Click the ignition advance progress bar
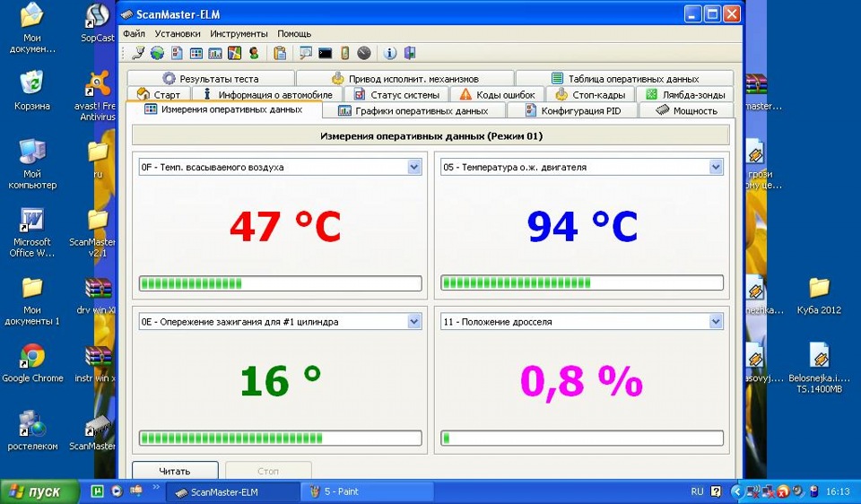Image resolution: width=861 pixels, height=504 pixels. point(280,439)
